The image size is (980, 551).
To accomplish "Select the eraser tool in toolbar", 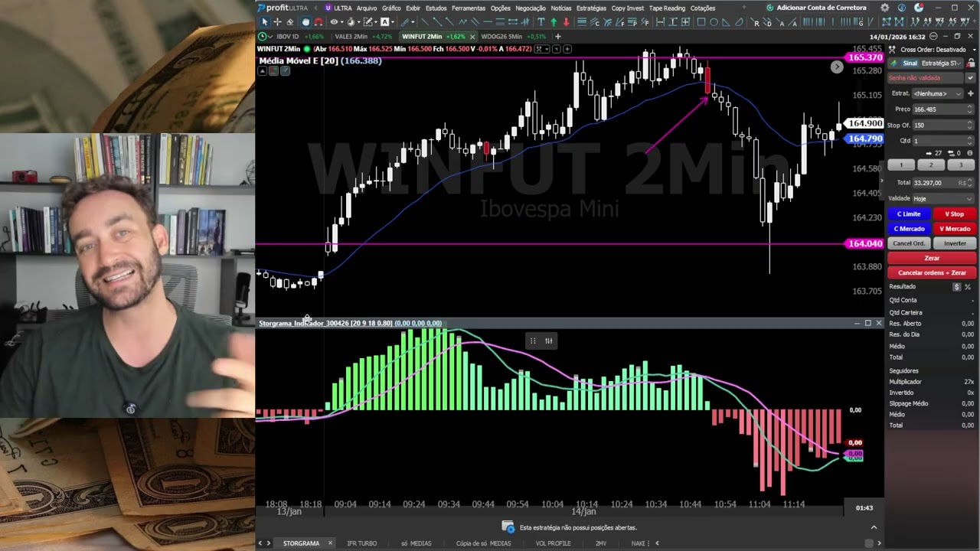I will (x=290, y=21).
